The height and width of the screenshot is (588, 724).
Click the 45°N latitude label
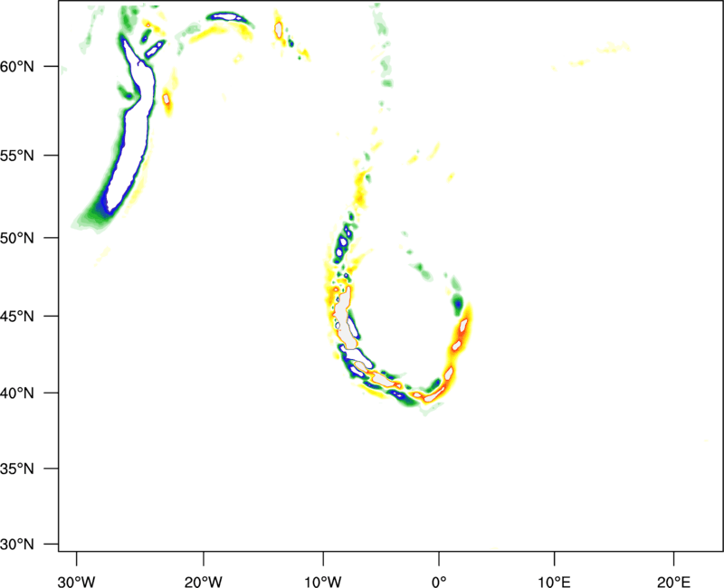tap(17, 317)
